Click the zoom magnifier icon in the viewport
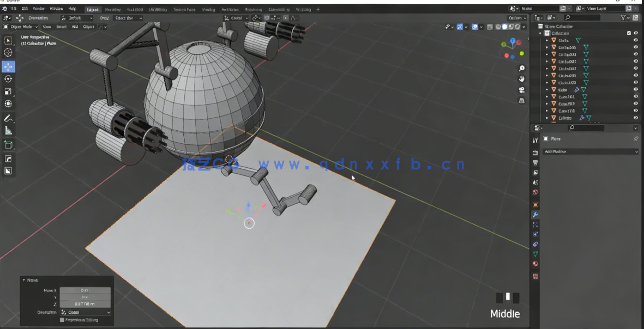 [521, 69]
